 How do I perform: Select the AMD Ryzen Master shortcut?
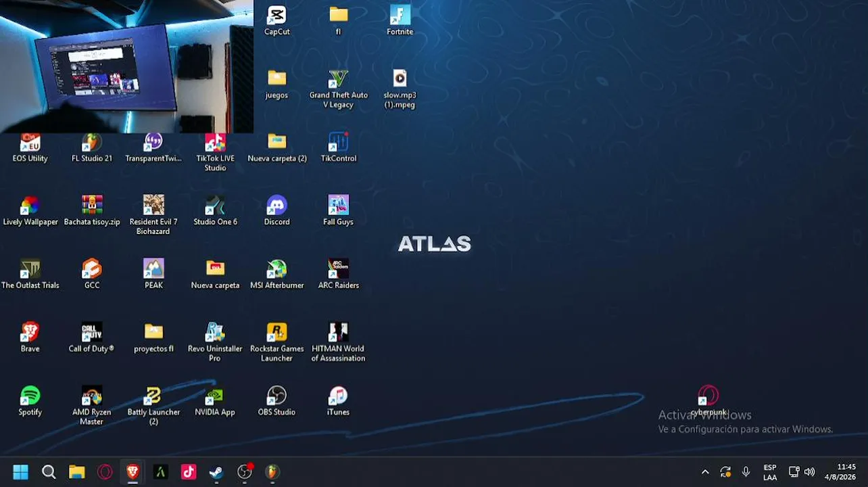92,407
